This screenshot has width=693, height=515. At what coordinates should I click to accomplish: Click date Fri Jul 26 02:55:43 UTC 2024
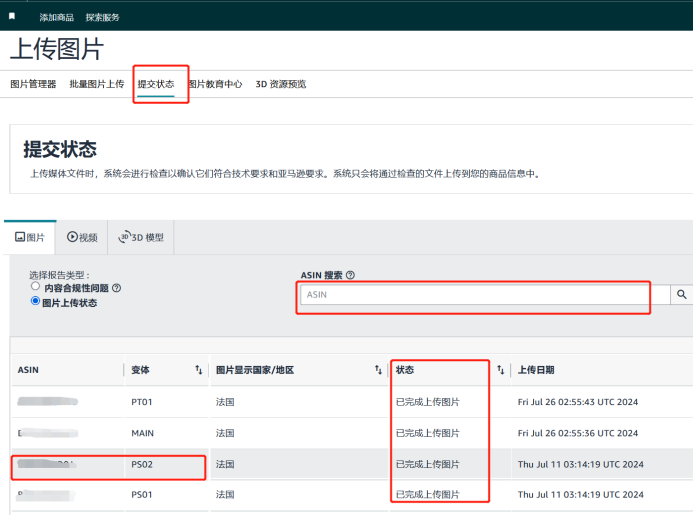[x=578, y=402]
